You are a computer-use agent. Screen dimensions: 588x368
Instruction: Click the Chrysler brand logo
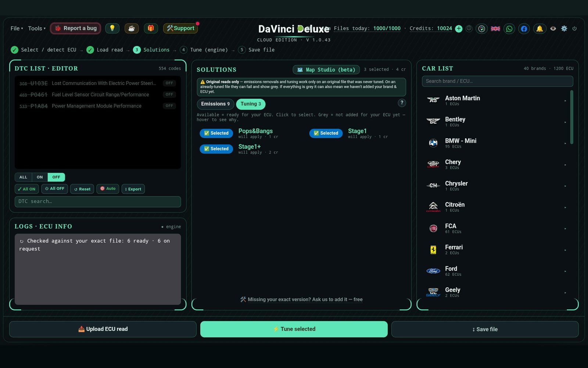coord(433,185)
